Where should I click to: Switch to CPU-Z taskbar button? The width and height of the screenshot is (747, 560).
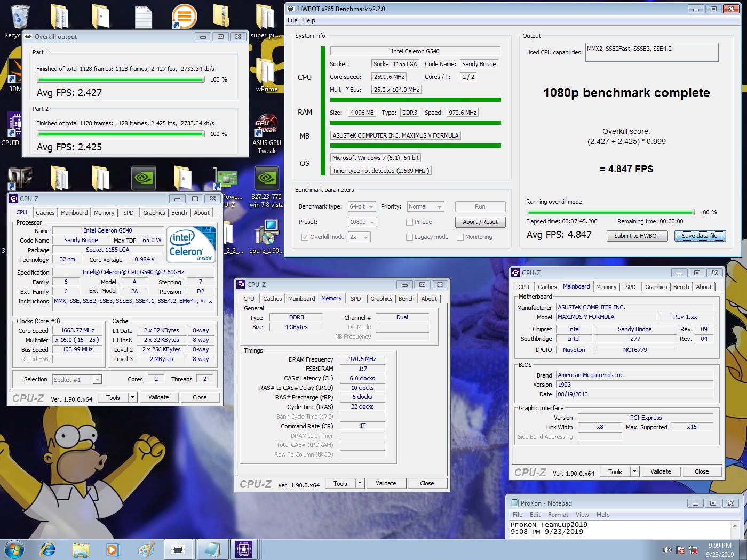coord(244,549)
